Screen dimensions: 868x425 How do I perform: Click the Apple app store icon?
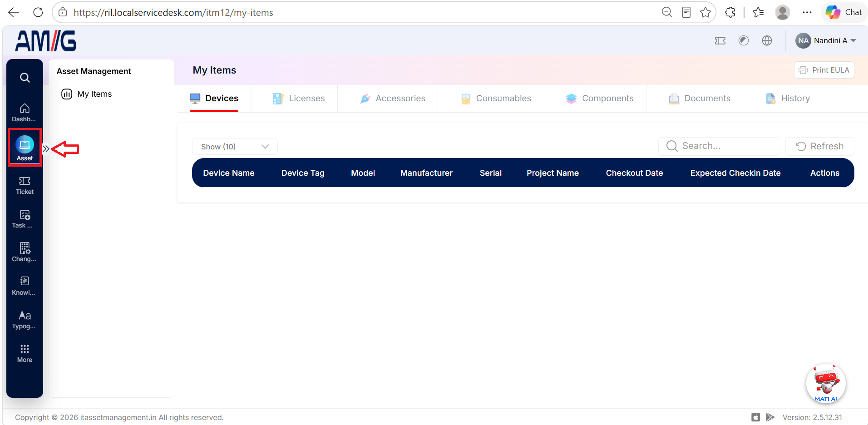point(756,417)
